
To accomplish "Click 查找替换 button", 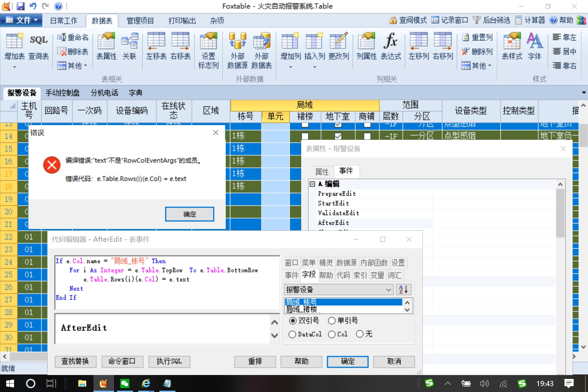I will 75,361.
